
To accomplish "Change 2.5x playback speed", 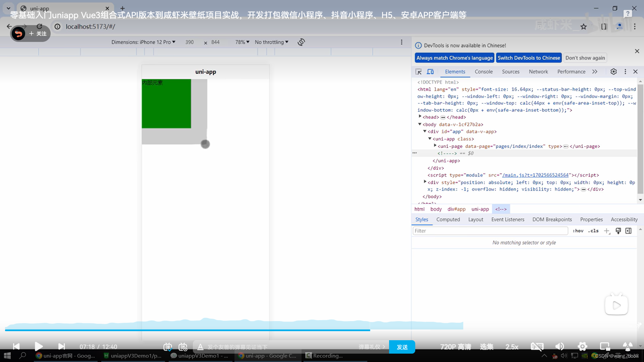I will 512,347.
